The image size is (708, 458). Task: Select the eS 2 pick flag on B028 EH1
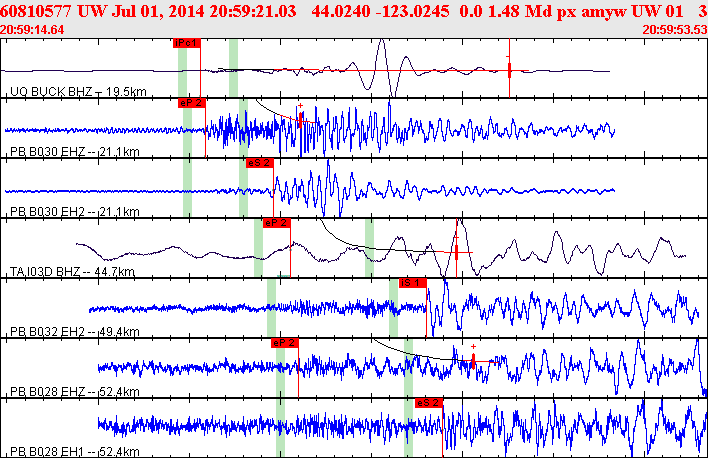[x=429, y=403]
